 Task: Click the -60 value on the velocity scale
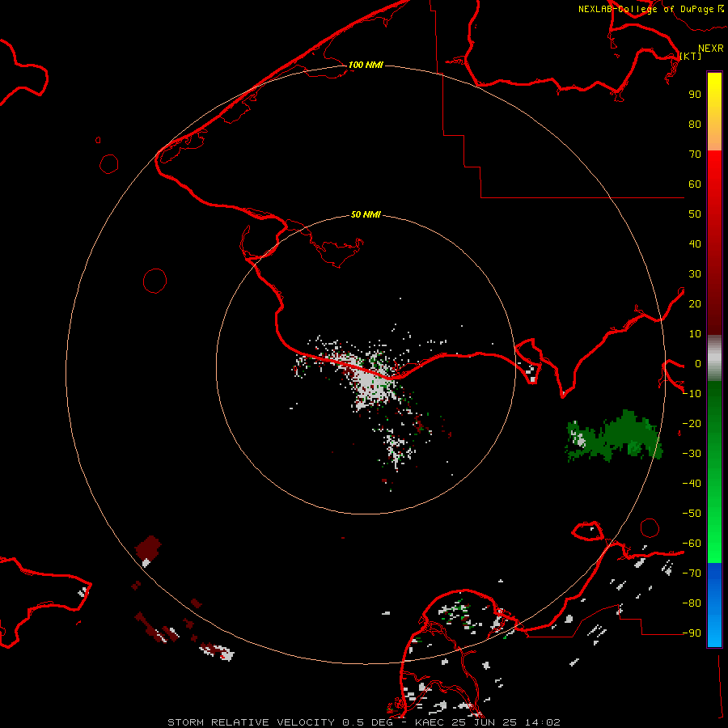coord(692,544)
